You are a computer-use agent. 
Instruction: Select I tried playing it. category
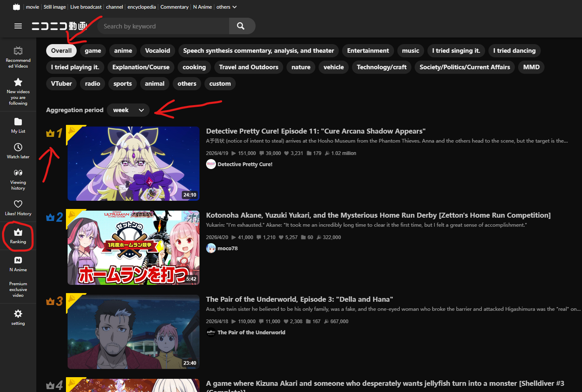75,67
